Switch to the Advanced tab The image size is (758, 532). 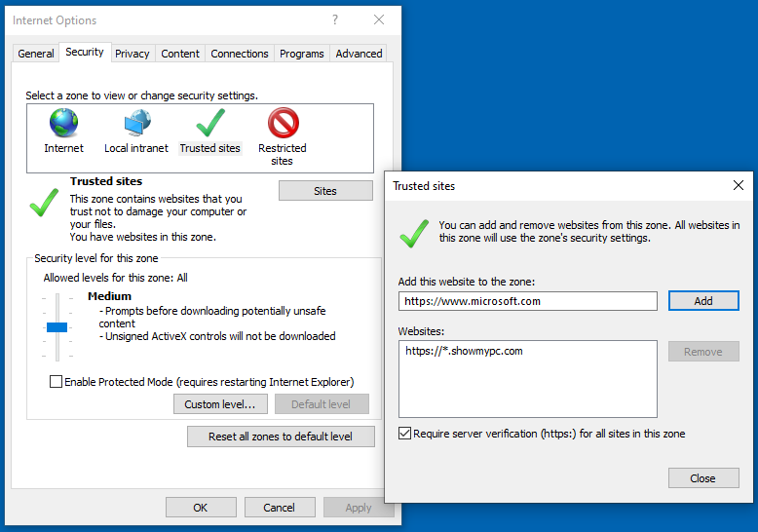(x=359, y=54)
